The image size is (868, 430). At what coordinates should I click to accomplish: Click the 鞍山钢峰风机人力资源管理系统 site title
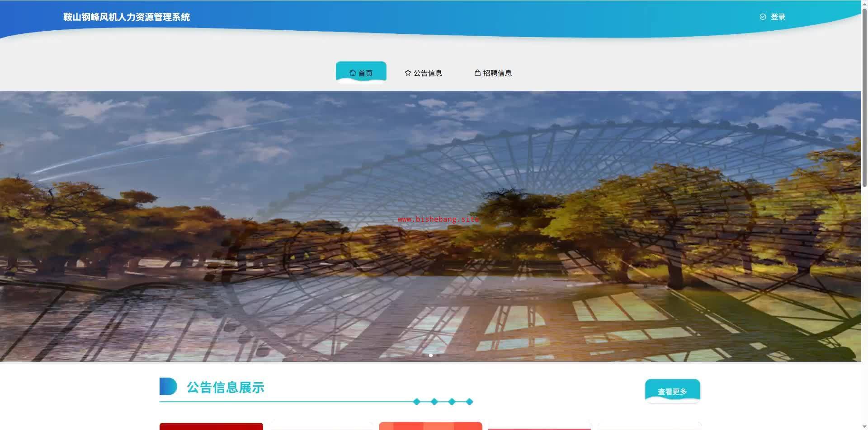[127, 17]
